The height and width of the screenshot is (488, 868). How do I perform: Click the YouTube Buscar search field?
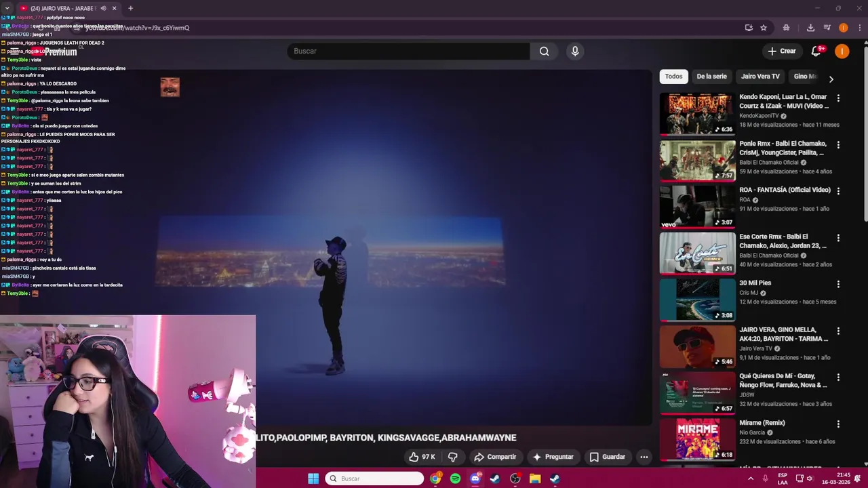408,51
